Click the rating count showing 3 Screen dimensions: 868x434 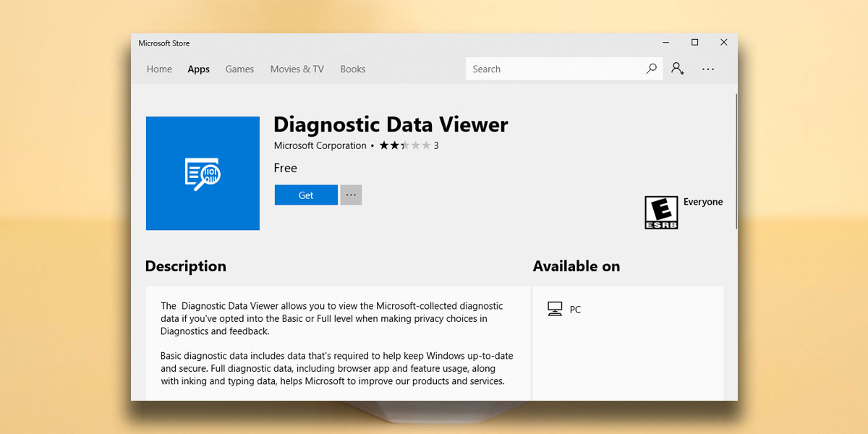point(435,145)
